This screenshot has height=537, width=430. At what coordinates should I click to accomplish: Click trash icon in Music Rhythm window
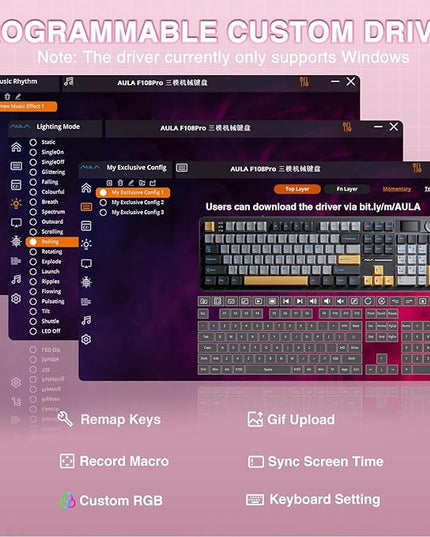[x=8, y=97]
